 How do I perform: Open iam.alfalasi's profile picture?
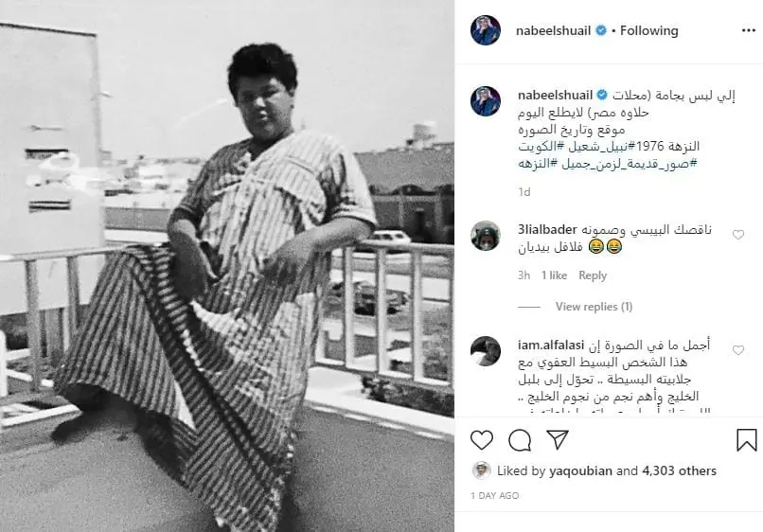(x=485, y=350)
